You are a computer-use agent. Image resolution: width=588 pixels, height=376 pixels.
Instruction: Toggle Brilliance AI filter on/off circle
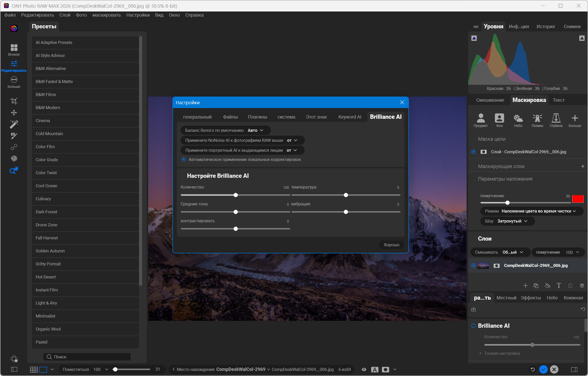coord(473,326)
